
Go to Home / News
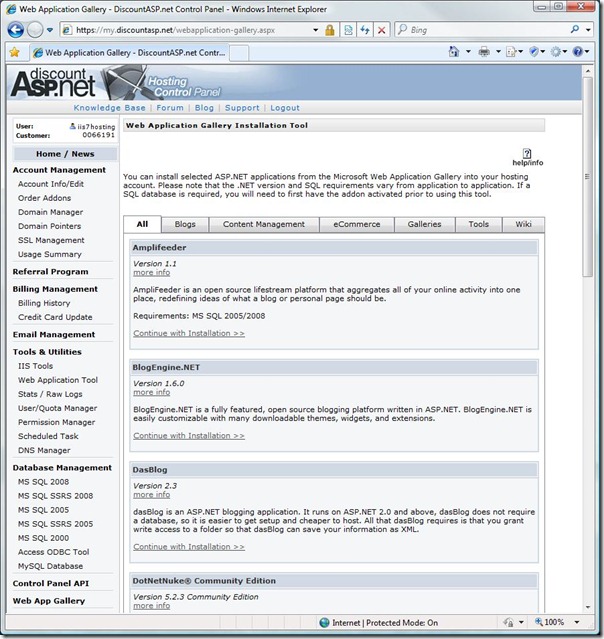pos(65,154)
